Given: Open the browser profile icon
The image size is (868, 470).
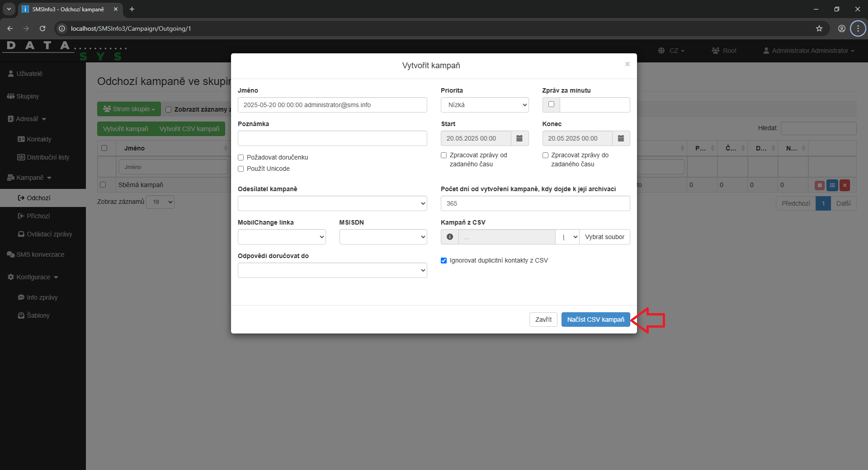Looking at the screenshot, I should (841, 28).
